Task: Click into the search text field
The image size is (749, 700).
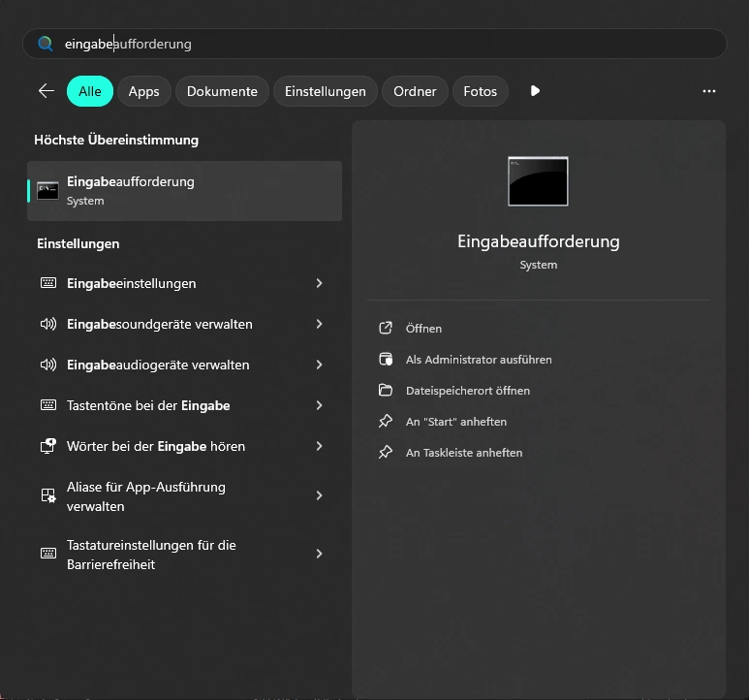Action: click(x=374, y=44)
